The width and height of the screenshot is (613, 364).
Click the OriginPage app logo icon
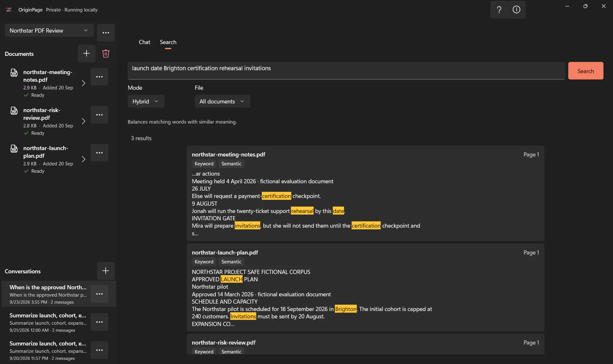click(x=9, y=10)
